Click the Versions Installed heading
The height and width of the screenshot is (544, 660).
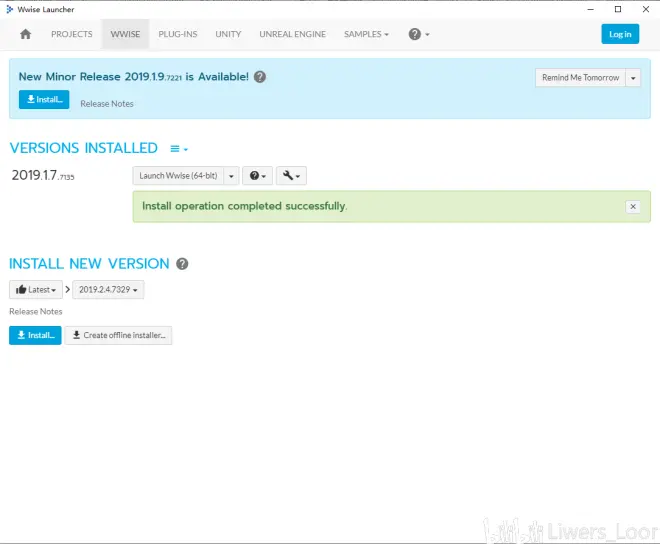click(x=84, y=148)
